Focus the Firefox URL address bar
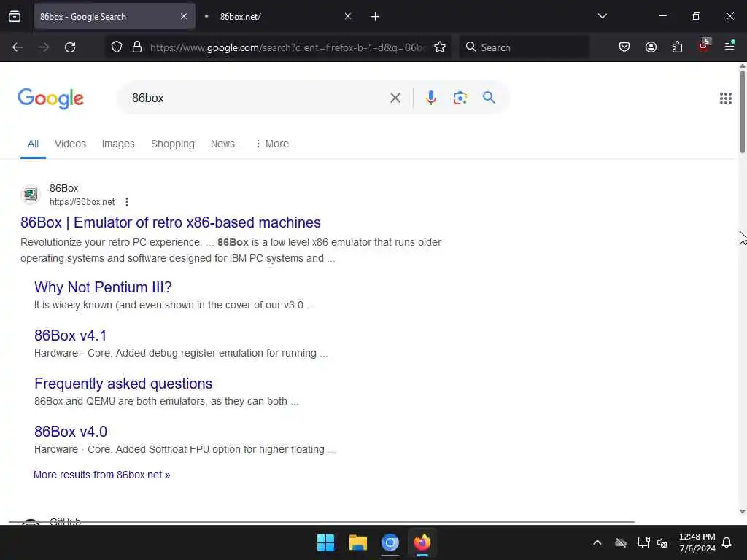747x560 pixels. tap(287, 47)
